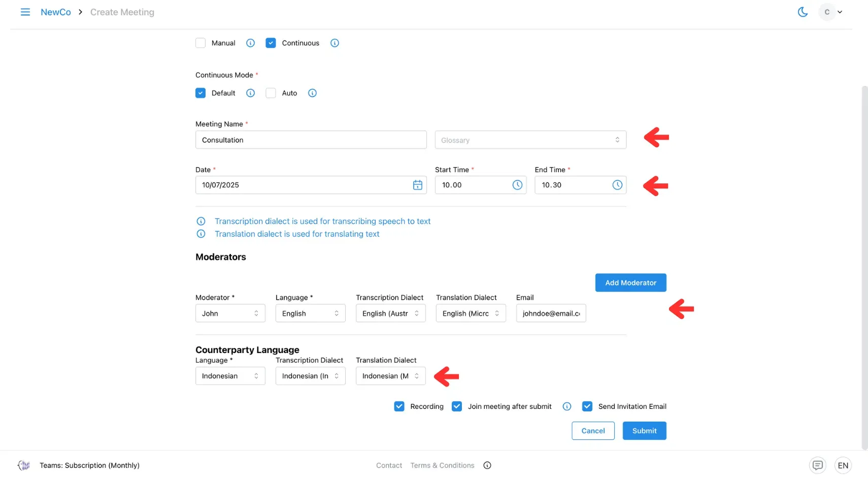Image resolution: width=868 pixels, height=480 pixels.
Task: Navigate to NewCo via the breadcrumb
Action: point(56,12)
